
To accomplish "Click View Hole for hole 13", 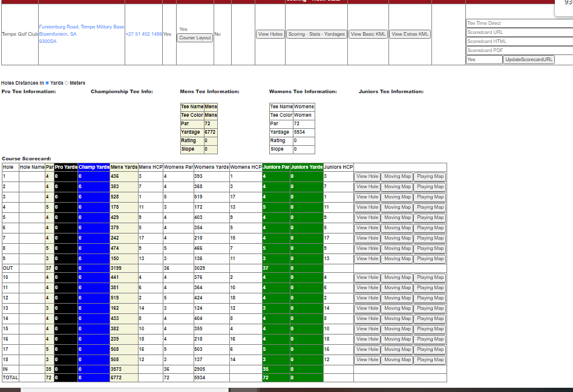I will coord(367,308).
